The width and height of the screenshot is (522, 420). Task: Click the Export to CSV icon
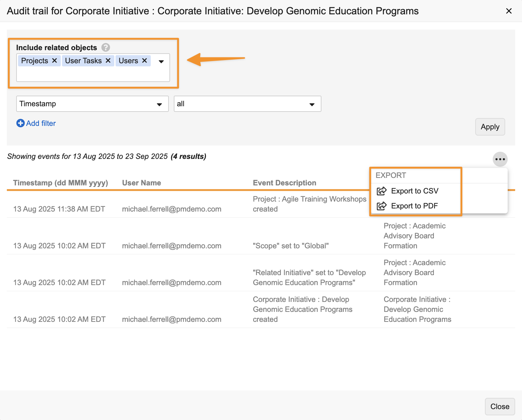[382, 191]
